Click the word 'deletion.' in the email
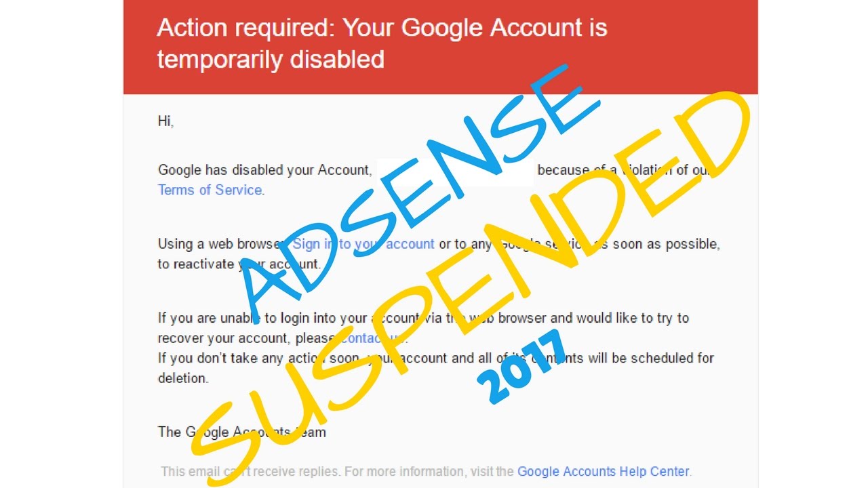This screenshot has width=868, height=488. pyautogui.click(x=183, y=378)
